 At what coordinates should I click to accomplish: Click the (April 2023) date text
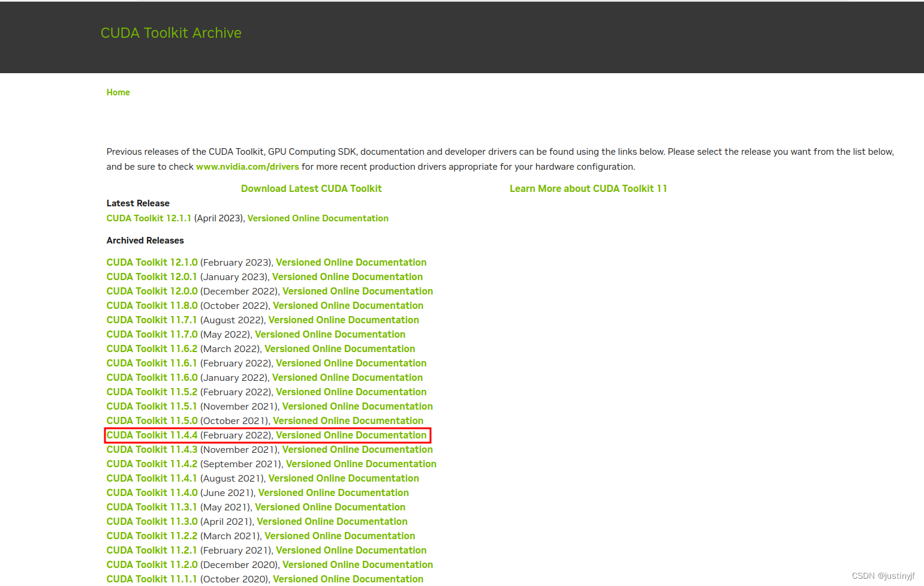tap(218, 218)
